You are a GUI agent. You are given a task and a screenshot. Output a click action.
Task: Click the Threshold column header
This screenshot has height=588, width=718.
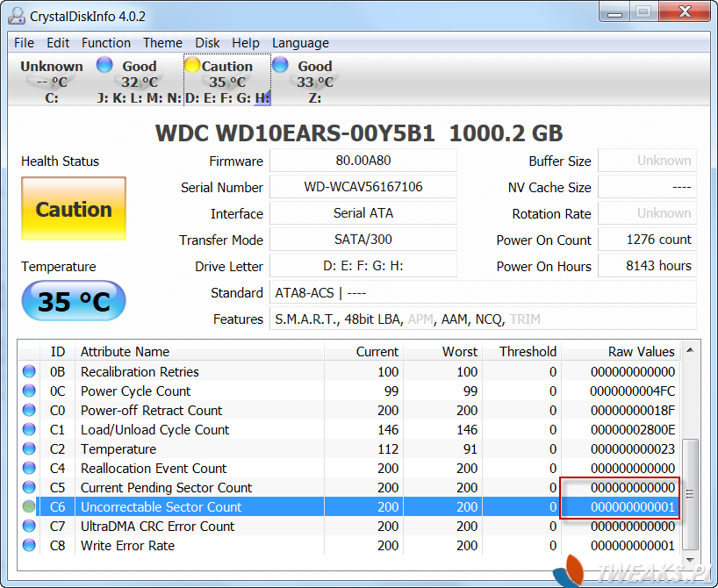click(x=521, y=351)
